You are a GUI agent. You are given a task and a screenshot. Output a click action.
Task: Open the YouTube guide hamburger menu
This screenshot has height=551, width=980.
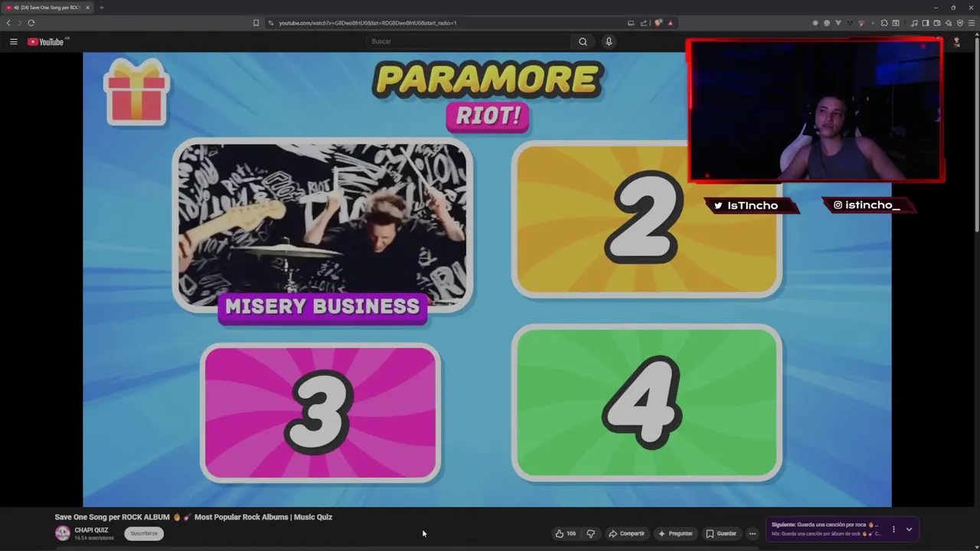(13, 41)
